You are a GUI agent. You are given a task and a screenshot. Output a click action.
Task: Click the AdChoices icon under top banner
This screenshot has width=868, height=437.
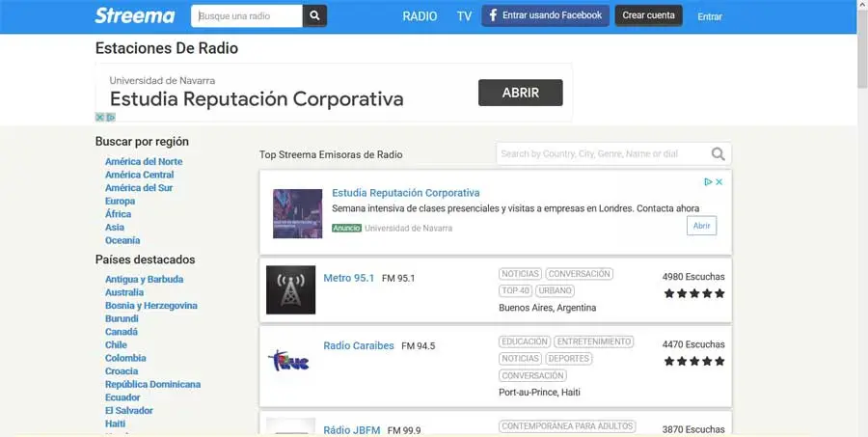click(x=111, y=117)
